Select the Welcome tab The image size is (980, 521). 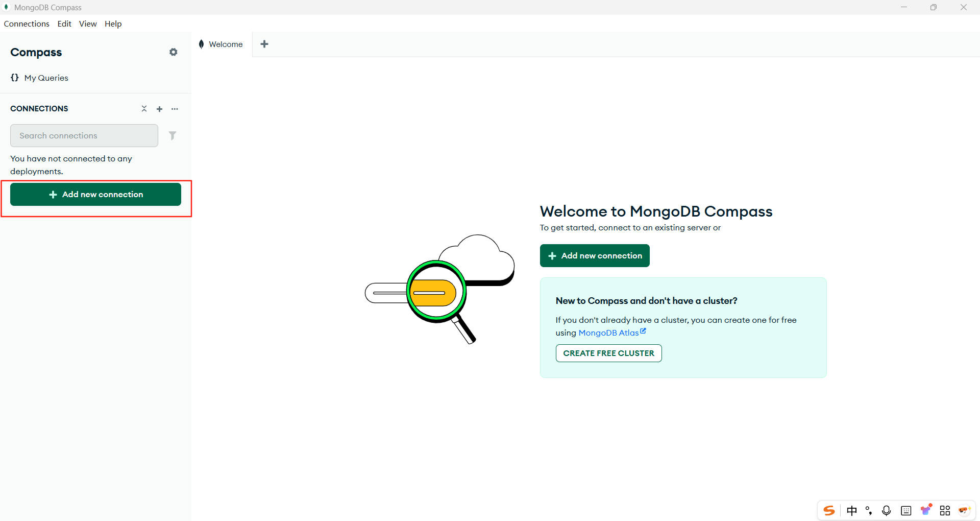(x=221, y=44)
